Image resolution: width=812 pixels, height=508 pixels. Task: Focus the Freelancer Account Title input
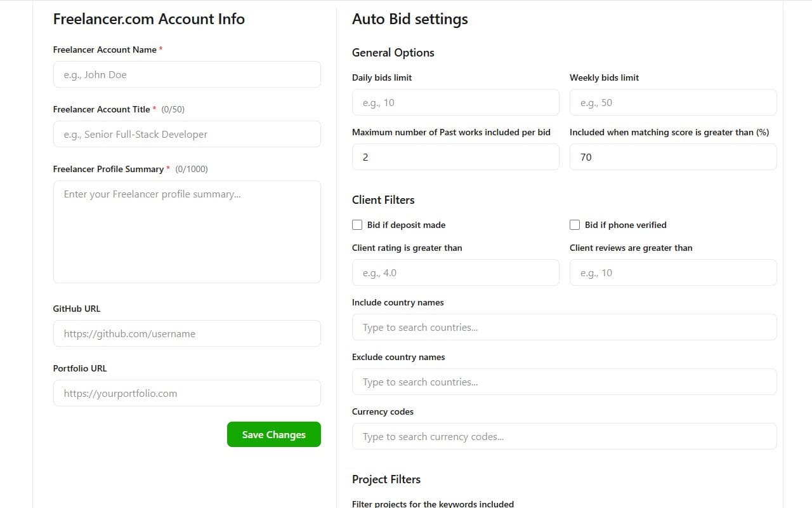click(187, 134)
